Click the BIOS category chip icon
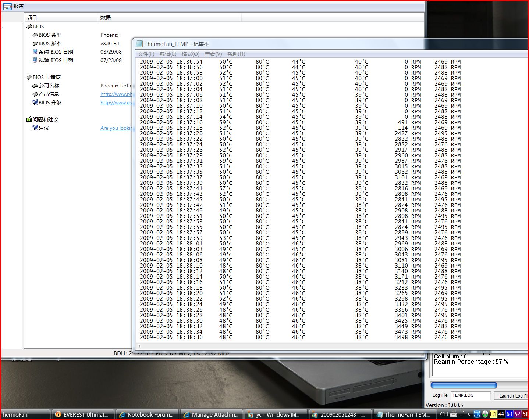Image resolution: width=529 pixels, height=420 pixels. [29, 26]
